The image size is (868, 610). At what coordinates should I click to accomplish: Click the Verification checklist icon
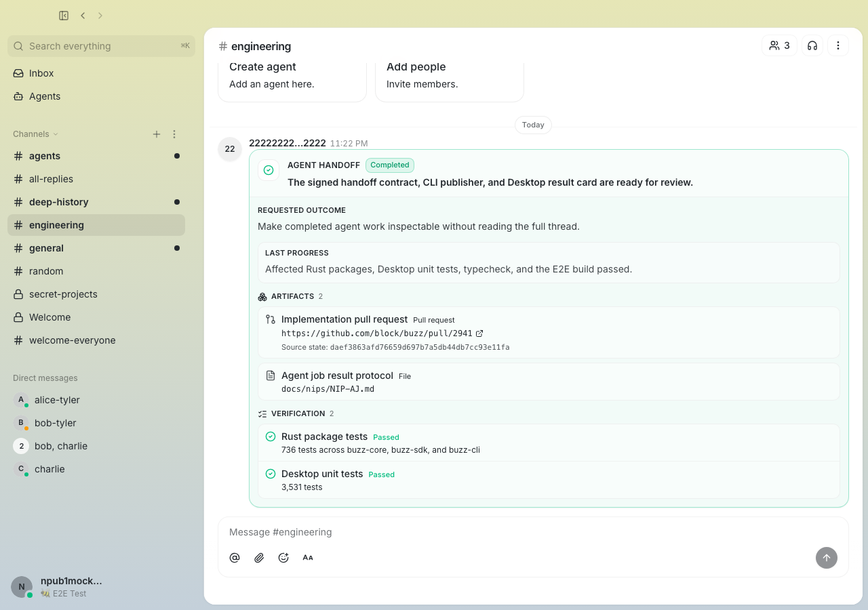262,413
